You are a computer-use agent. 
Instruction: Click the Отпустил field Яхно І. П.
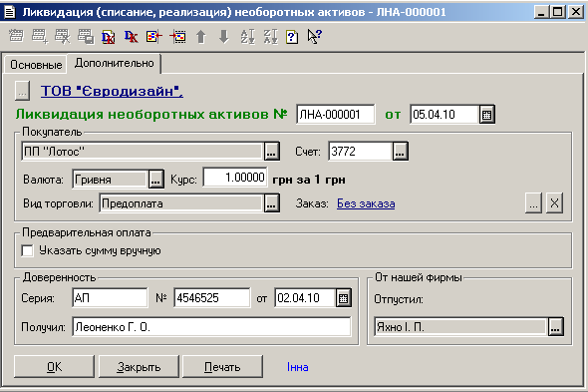coord(460,327)
